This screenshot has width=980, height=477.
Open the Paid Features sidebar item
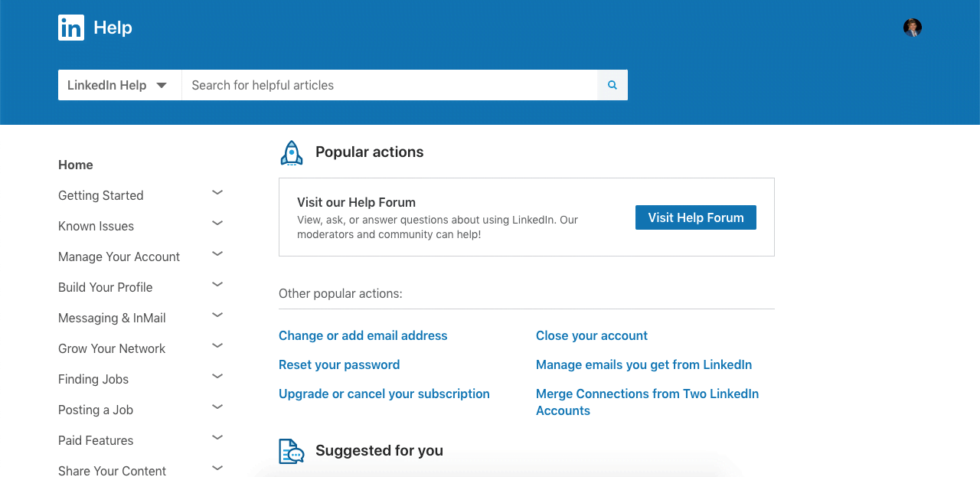96,440
